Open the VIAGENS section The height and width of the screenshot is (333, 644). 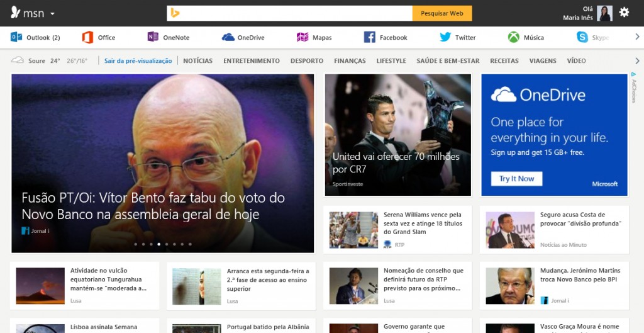(x=543, y=61)
